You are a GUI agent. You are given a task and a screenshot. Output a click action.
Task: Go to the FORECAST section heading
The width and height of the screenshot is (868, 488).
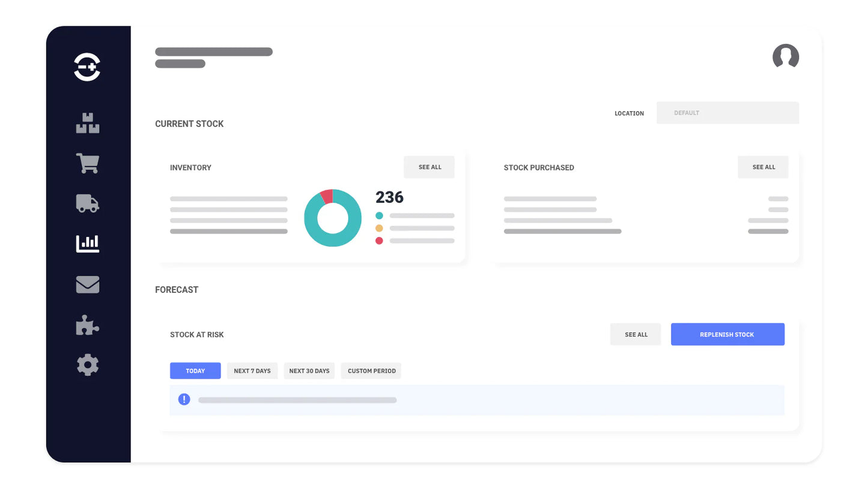click(176, 289)
